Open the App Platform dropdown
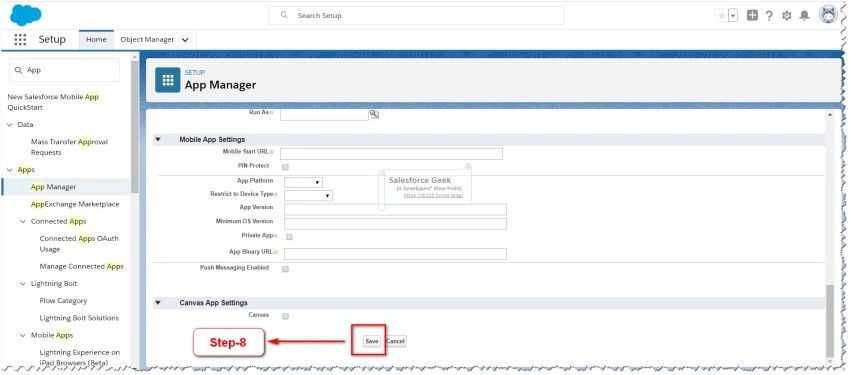The image size is (850, 375). [303, 182]
